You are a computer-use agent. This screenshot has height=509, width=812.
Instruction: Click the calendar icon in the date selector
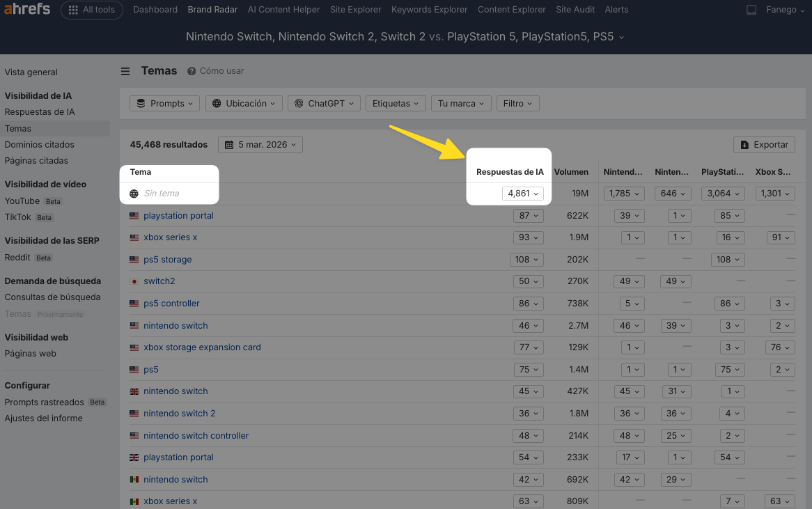pos(230,145)
